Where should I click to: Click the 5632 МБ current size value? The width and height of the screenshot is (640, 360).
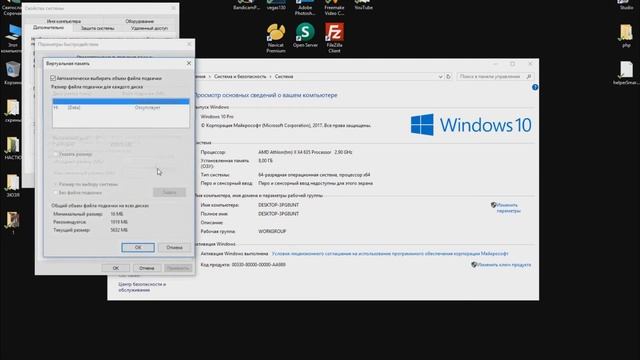[x=119, y=230]
